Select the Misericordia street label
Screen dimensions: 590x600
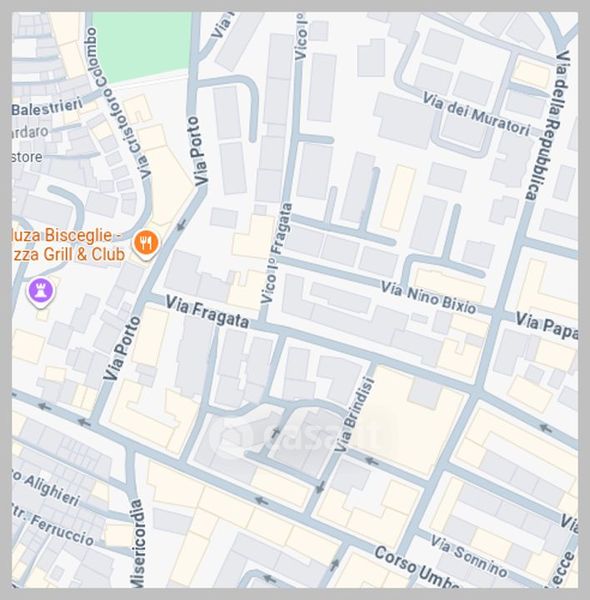(137, 543)
